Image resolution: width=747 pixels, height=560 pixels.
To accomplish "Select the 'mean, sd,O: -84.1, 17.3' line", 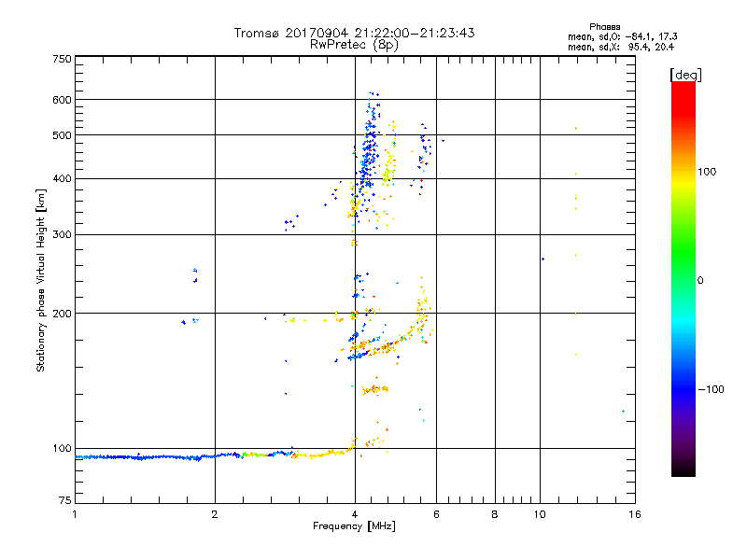I will point(622,36).
